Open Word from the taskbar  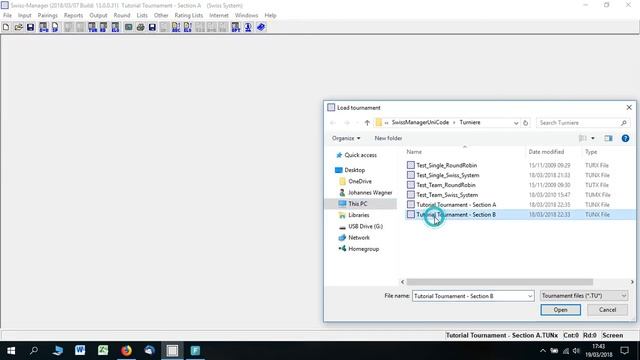pos(80,351)
